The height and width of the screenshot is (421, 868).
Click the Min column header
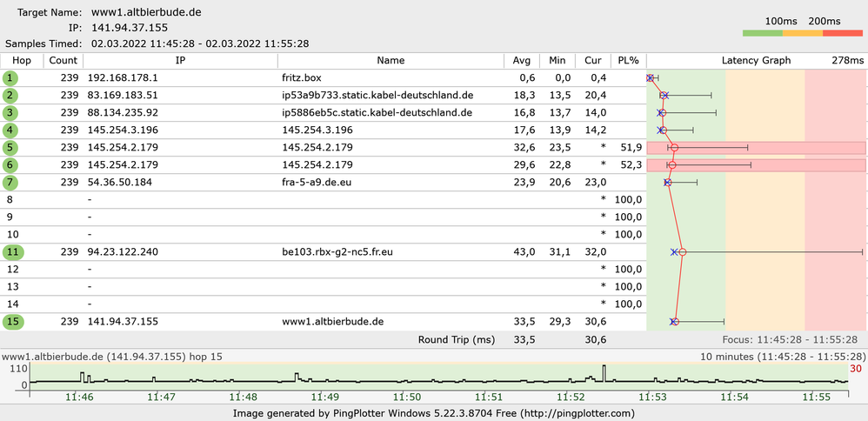point(558,61)
